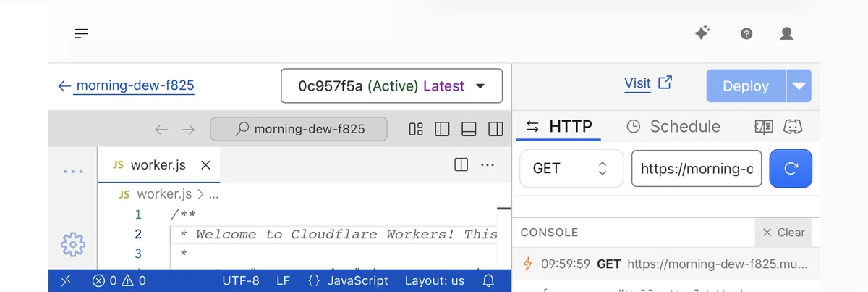
Task: Toggle secondary sidebar visibility
Action: (495, 129)
